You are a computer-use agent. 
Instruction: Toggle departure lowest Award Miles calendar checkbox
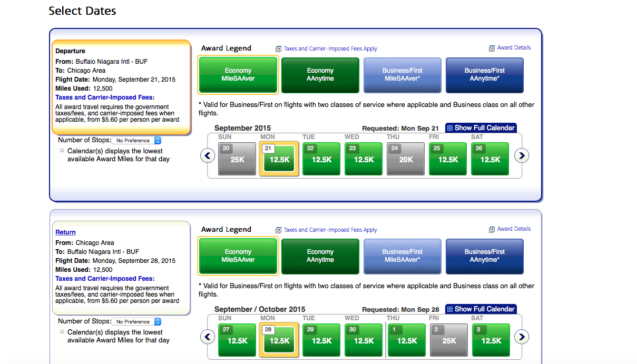click(62, 151)
